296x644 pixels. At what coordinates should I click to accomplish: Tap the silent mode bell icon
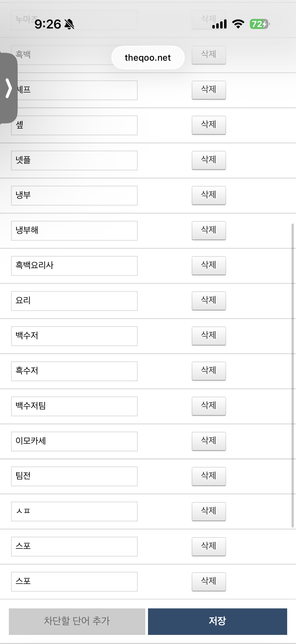[x=69, y=24]
